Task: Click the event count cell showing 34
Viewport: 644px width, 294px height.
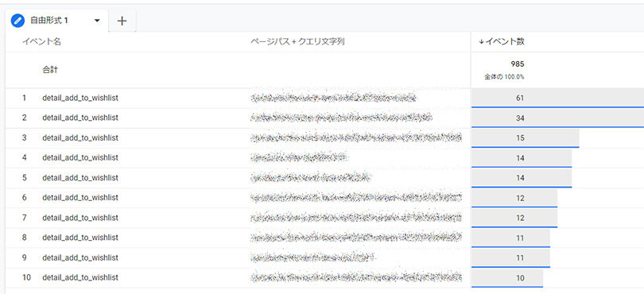Action: click(557, 118)
